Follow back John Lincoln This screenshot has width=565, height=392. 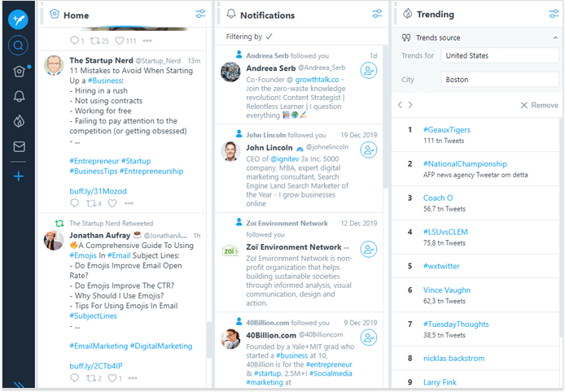click(x=369, y=150)
